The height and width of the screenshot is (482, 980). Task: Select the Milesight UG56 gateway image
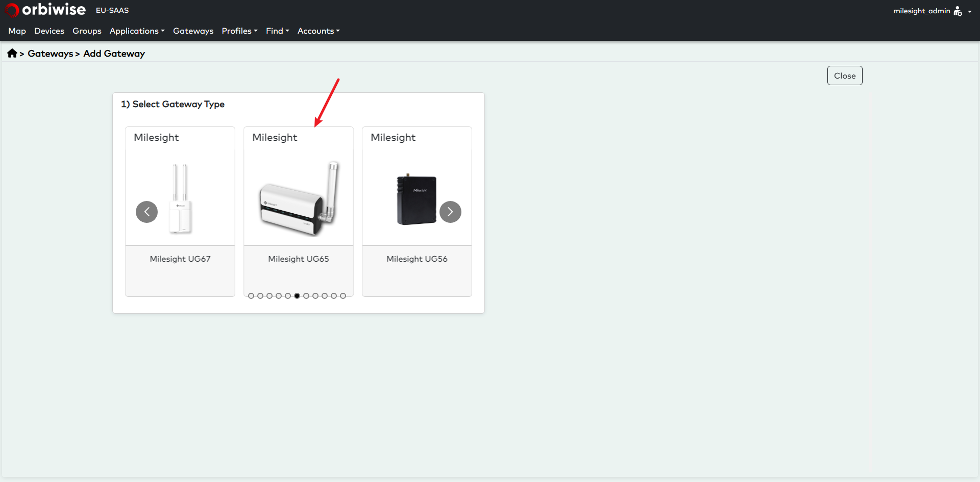[417, 199]
